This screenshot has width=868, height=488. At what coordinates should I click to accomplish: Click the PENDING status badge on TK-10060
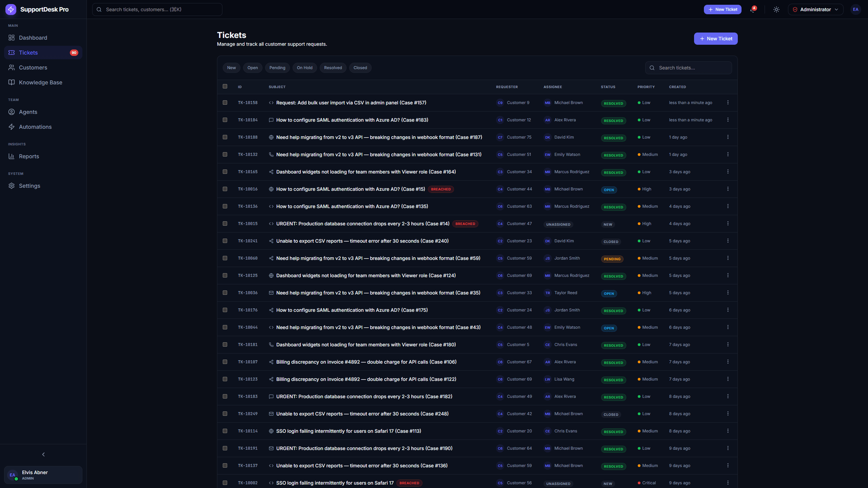[612, 259]
